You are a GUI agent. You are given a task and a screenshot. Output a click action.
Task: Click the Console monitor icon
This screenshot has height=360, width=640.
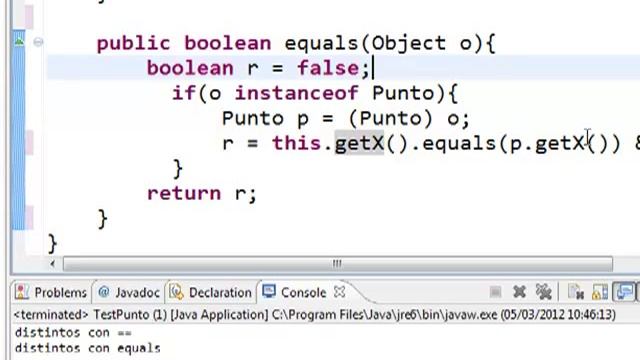point(269,291)
